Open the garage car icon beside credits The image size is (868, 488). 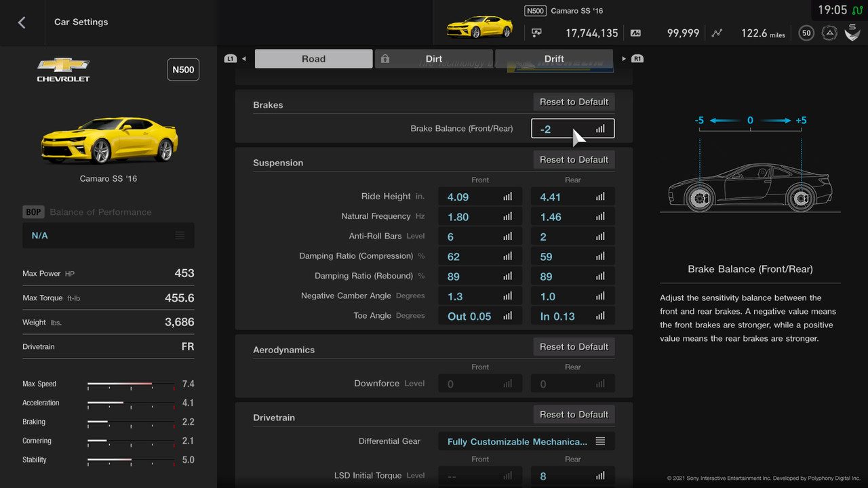coord(537,33)
